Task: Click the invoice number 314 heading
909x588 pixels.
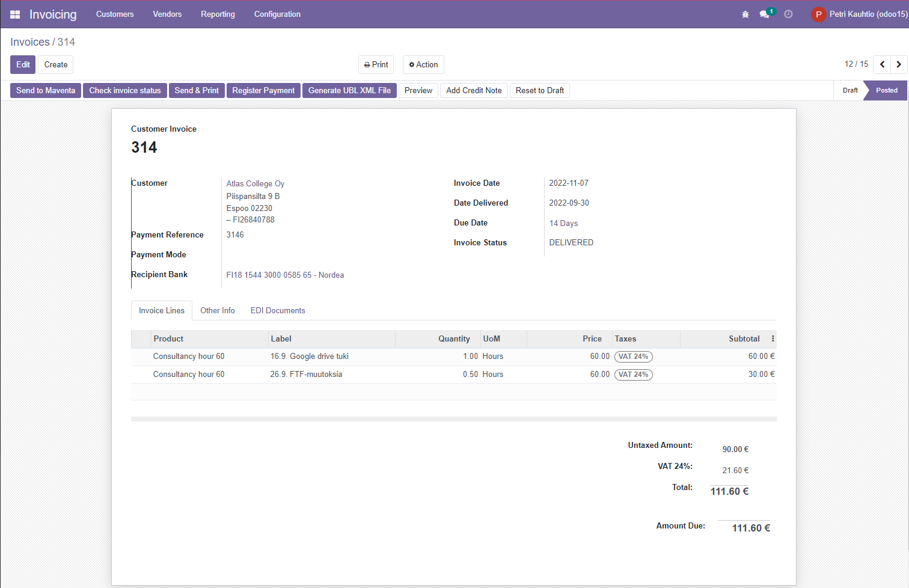Action: [x=144, y=148]
